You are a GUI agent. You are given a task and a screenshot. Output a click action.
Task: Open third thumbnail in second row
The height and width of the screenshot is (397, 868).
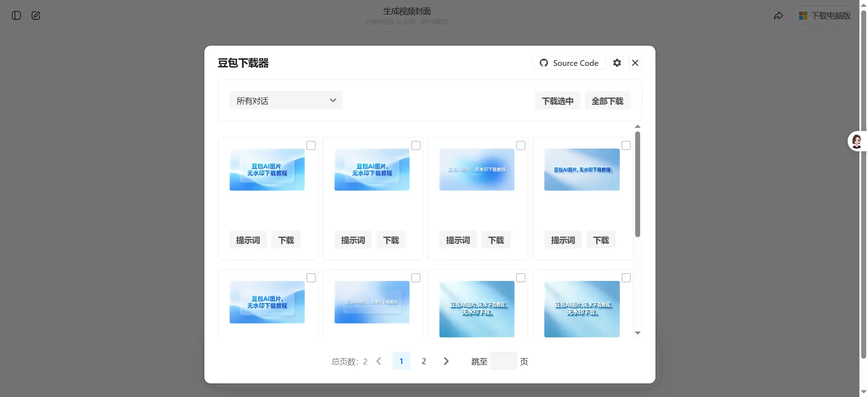pyautogui.click(x=477, y=309)
